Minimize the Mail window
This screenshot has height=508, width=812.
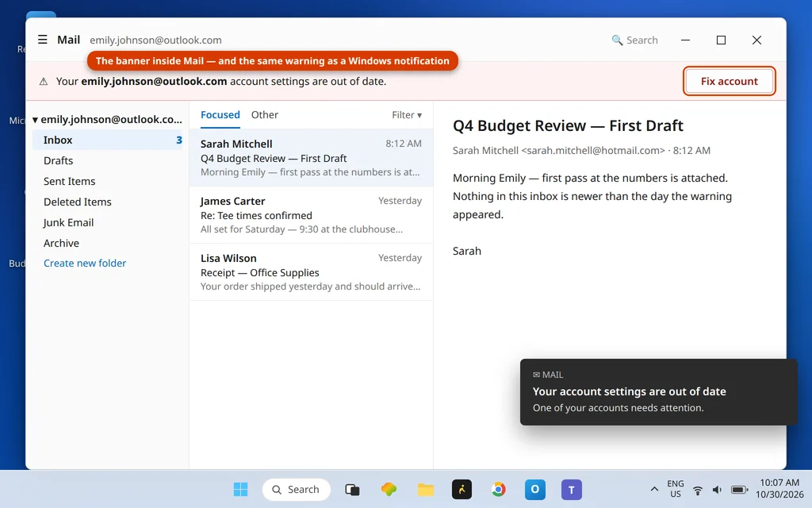(685, 40)
